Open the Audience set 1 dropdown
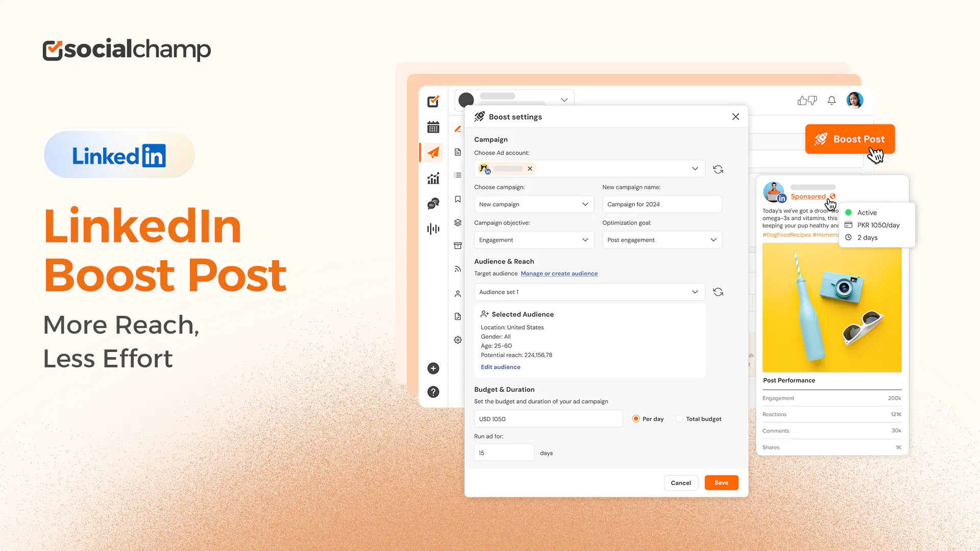Screen dimensions: 980x551 pyautogui.click(x=590, y=292)
